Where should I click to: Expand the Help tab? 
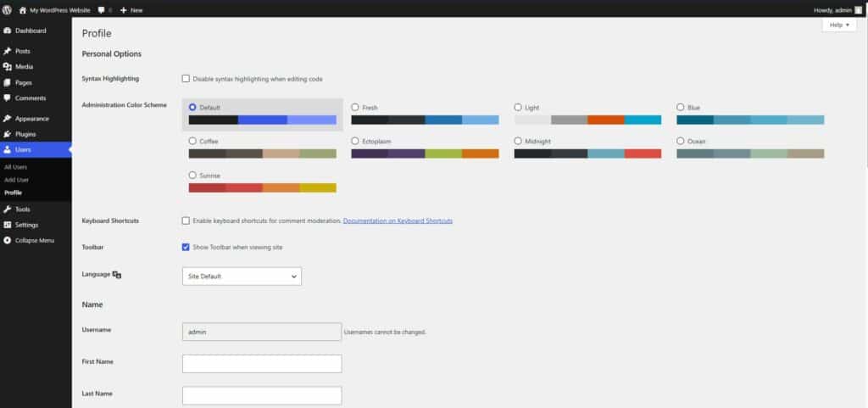pyautogui.click(x=839, y=25)
